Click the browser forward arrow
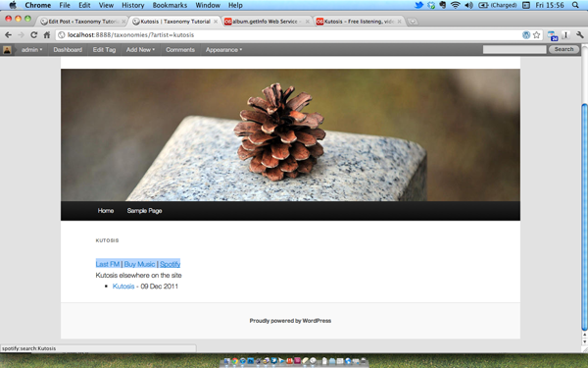This screenshot has width=588, height=368. click(21, 35)
